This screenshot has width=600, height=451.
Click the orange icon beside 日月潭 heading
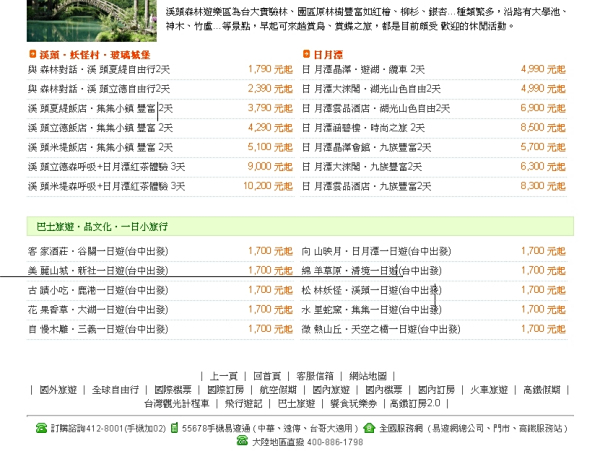pos(306,54)
